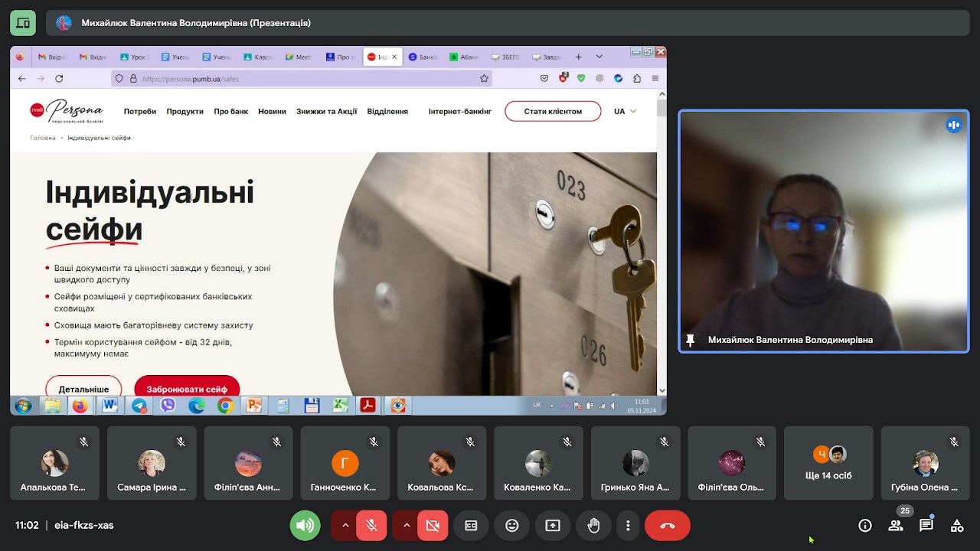Open video settings chevron beside camera

407,526
